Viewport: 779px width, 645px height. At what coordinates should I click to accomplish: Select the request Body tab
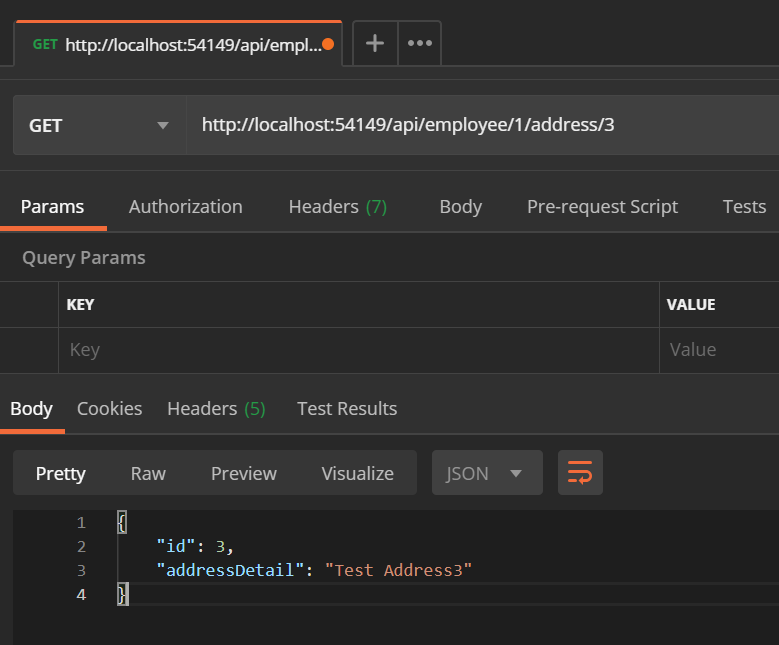pos(460,207)
